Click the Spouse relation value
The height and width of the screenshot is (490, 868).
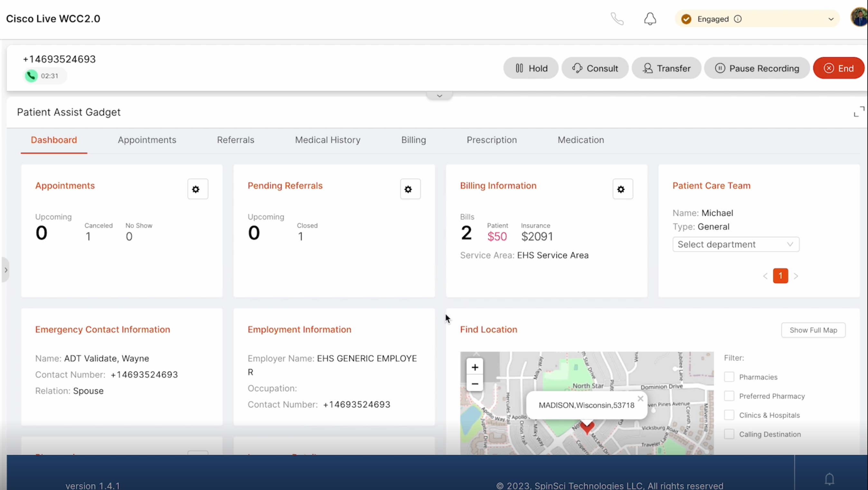[x=88, y=391]
